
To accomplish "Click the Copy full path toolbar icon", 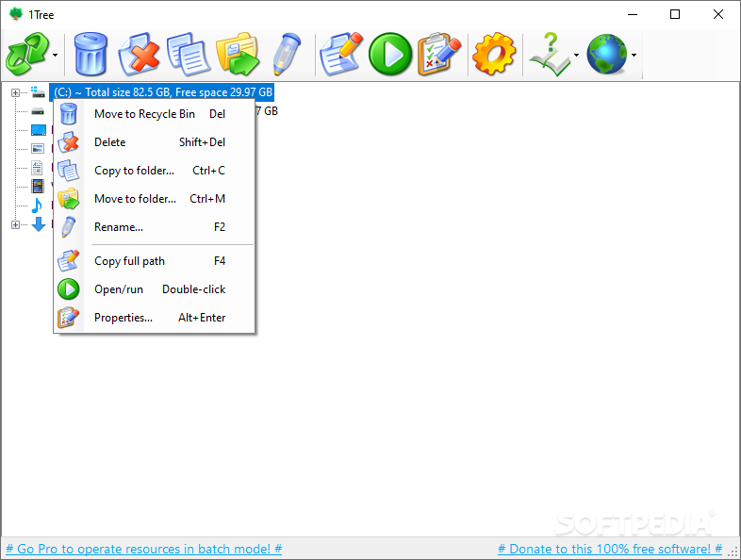I will (x=340, y=55).
